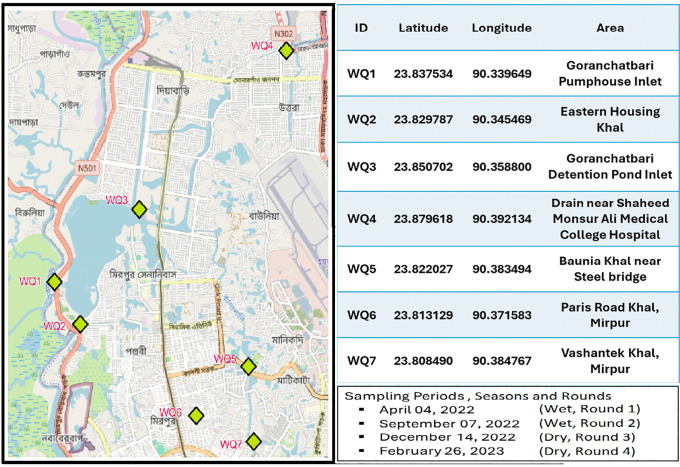680x467 pixels.
Task: Click the Area column header
Action: (x=610, y=28)
